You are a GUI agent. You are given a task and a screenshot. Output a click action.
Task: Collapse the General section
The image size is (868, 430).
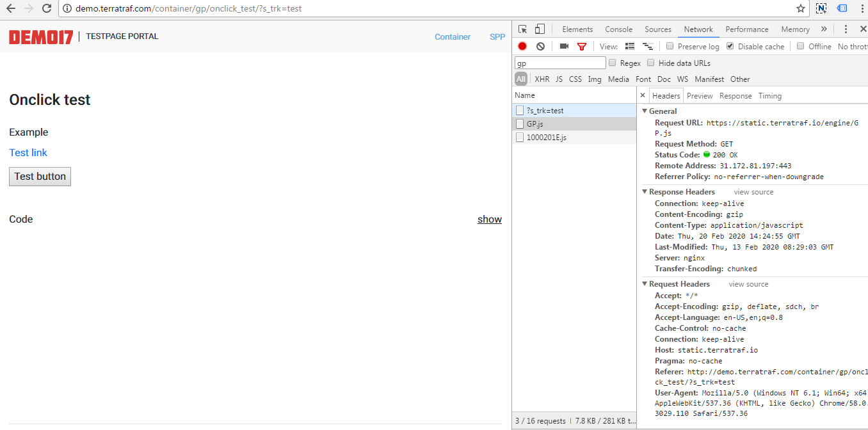pyautogui.click(x=645, y=111)
